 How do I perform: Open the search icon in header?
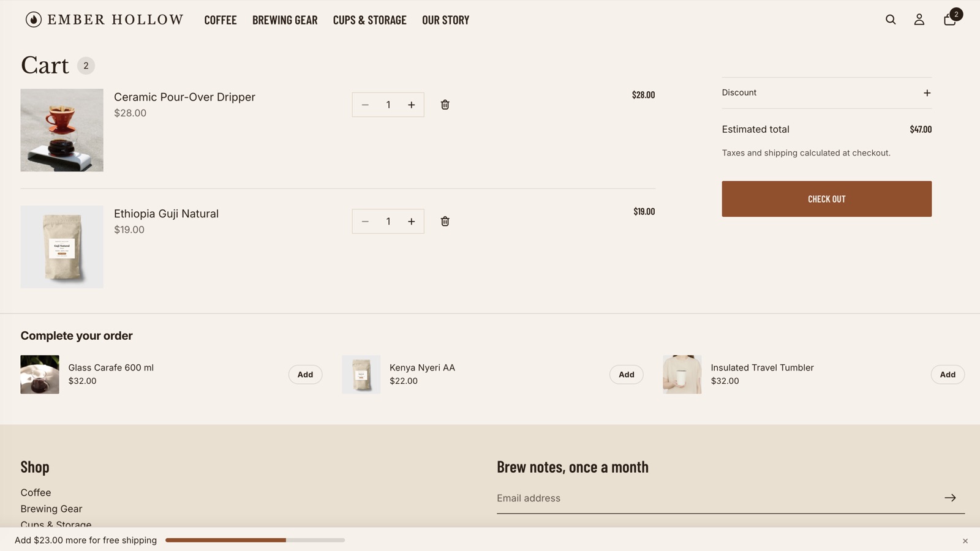pos(891,20)
